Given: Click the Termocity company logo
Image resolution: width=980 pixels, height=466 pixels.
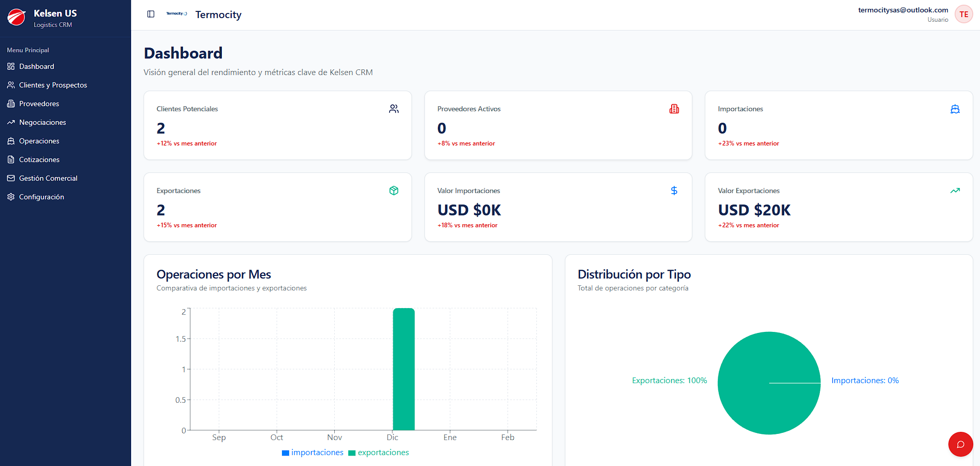Looking at the screenshot, I should click(177, 13).
